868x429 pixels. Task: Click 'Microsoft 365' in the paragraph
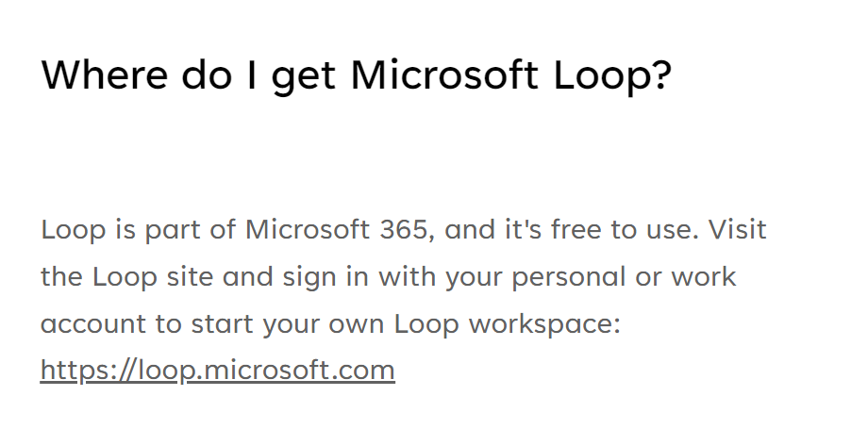tap(337, 229)
